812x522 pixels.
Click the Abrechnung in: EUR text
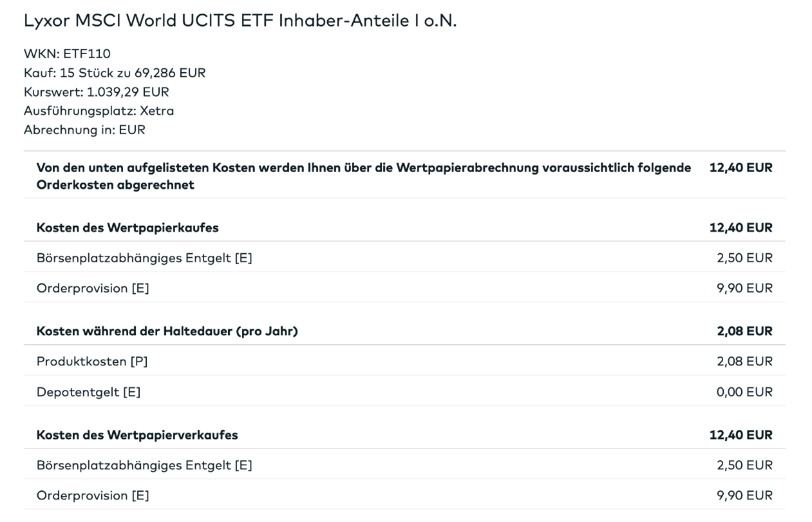pyautogui.click(x=84, y=130)
